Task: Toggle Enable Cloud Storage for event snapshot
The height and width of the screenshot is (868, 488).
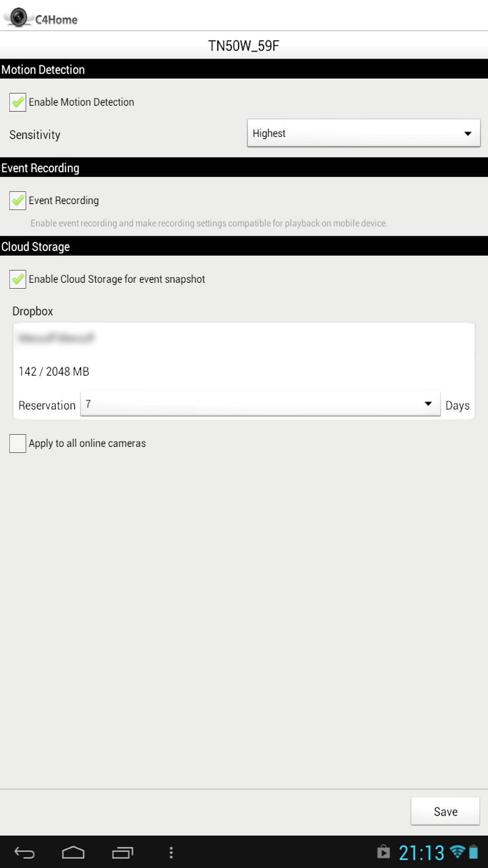Action: click(x=18, y=279)
